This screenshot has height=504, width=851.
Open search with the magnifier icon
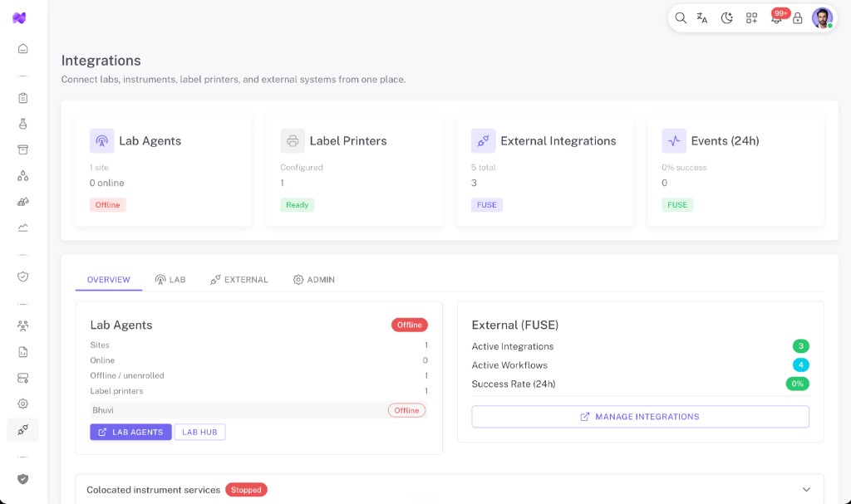[681, 18]
